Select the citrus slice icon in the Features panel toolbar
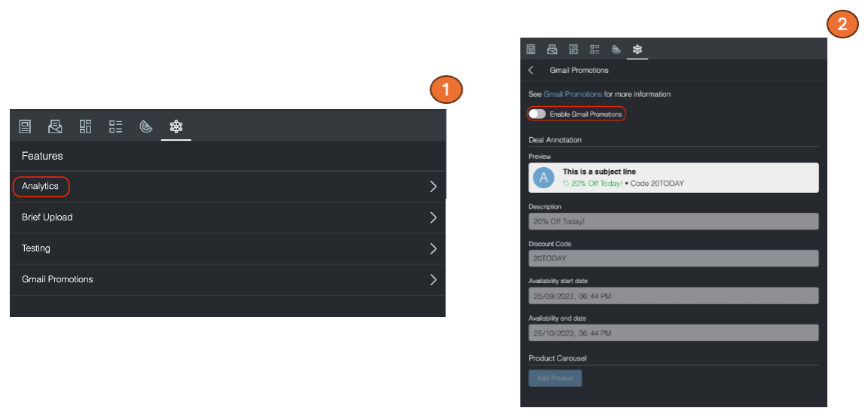Screen dimensions: 868x417 (146, 126)
